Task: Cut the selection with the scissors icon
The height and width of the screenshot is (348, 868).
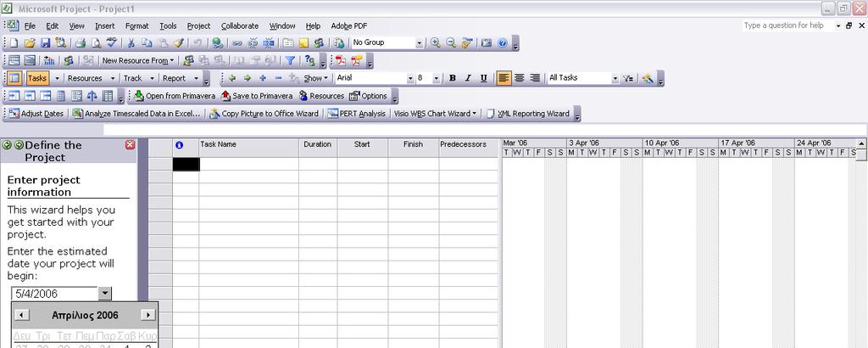Action: pos(131,42)
